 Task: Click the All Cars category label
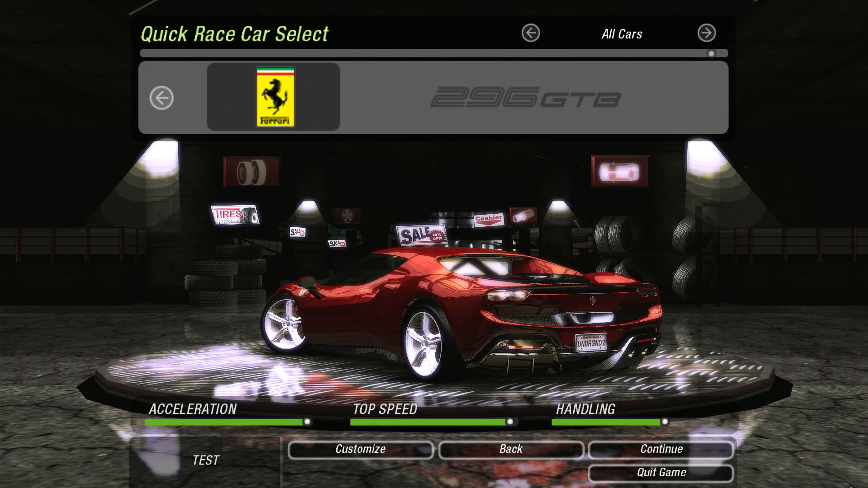(x=622, y=34)
